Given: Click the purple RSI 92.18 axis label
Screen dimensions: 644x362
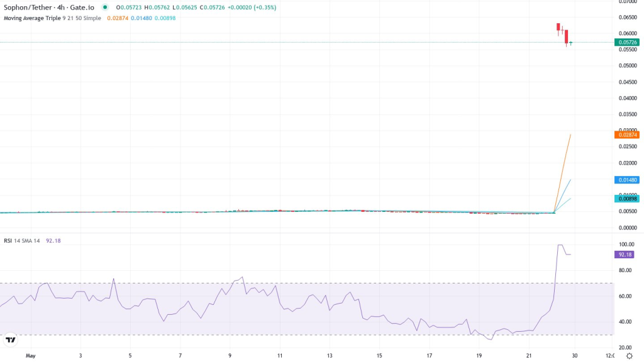Looking at the screenshot, I should click(625, 255).
